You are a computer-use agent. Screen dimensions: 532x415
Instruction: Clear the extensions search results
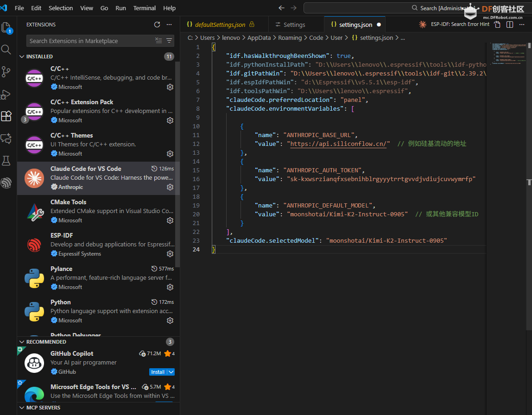tap(158, 41)
